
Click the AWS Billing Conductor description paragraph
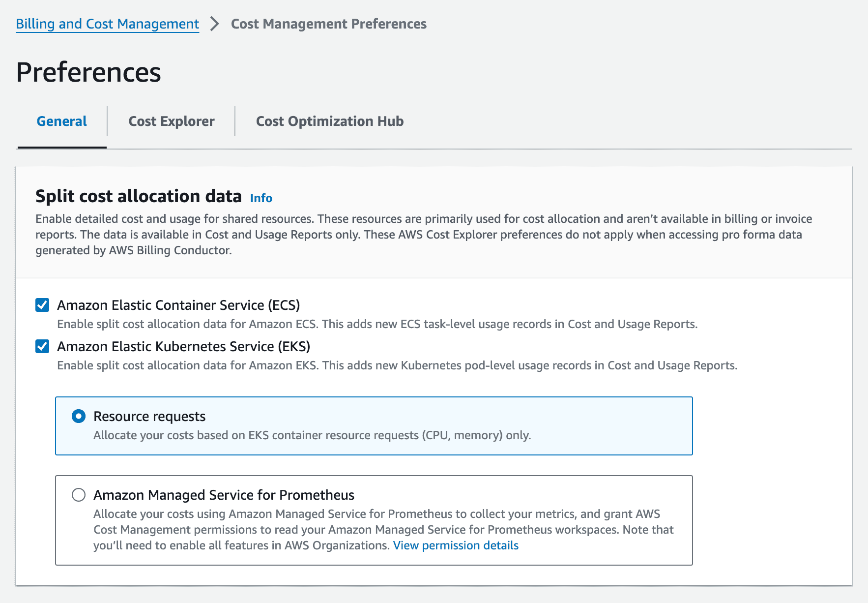coord(424,235)
